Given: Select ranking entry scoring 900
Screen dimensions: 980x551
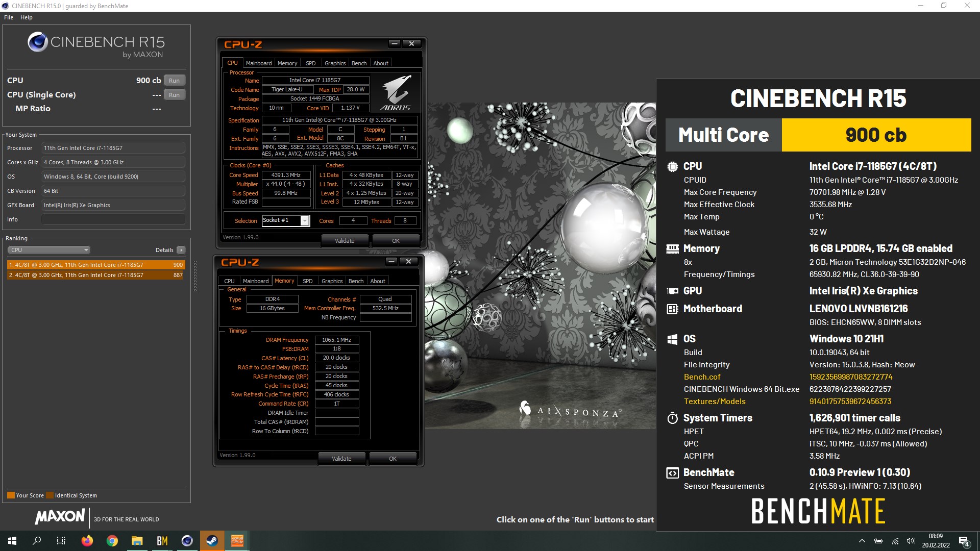Looking at the screenshot, I should (x=96, y=265).
